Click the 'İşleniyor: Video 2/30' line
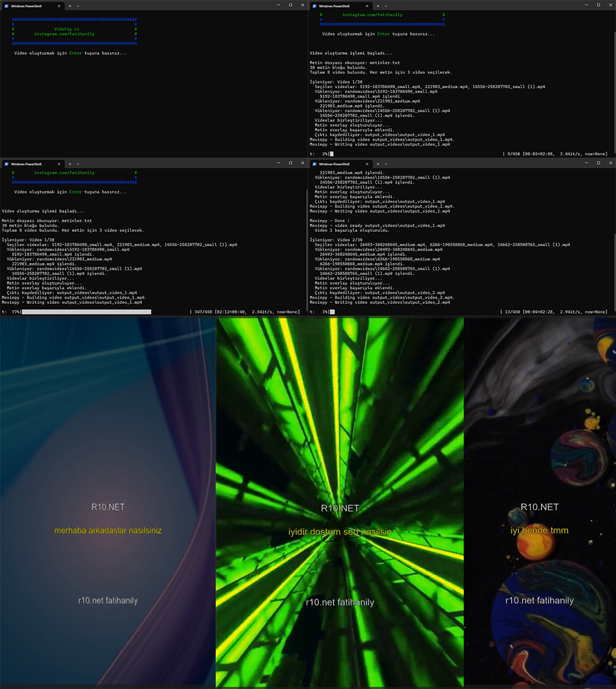Viewport: 616px width, 689px height. [x=336, y=240]
